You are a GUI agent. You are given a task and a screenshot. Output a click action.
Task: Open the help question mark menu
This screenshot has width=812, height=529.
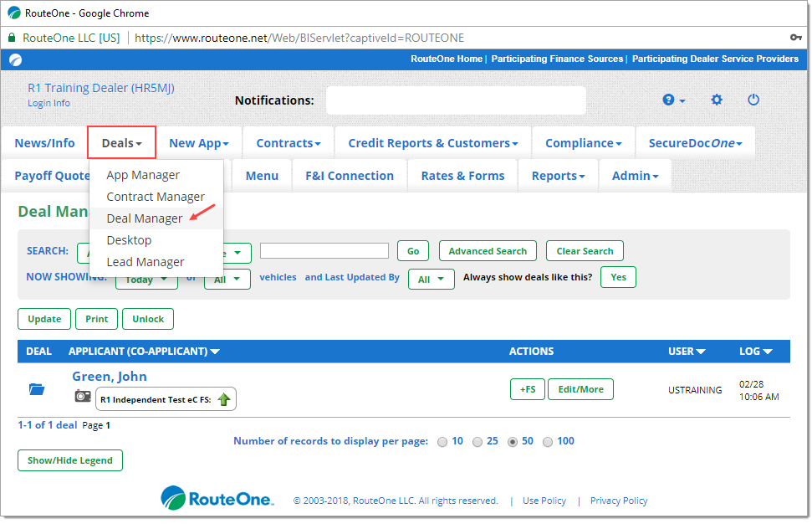point(673,100)
